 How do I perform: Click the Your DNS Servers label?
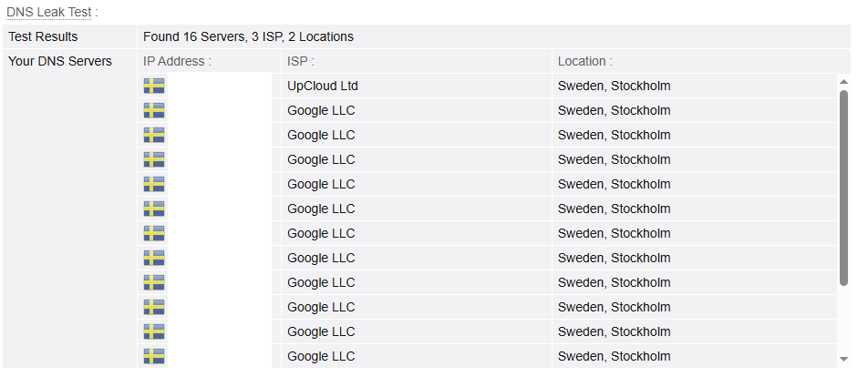coord(60,61)
